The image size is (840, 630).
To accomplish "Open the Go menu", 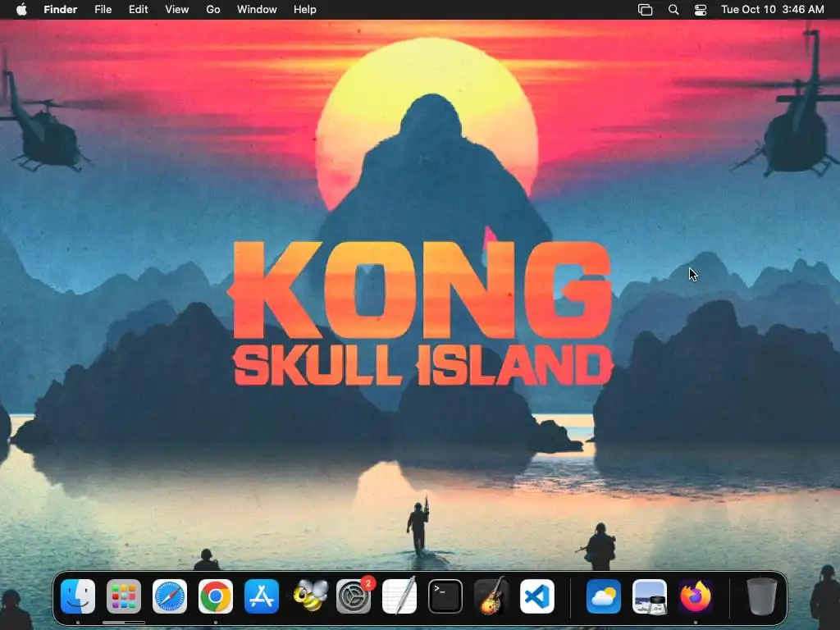I will [x=213, y=10].
